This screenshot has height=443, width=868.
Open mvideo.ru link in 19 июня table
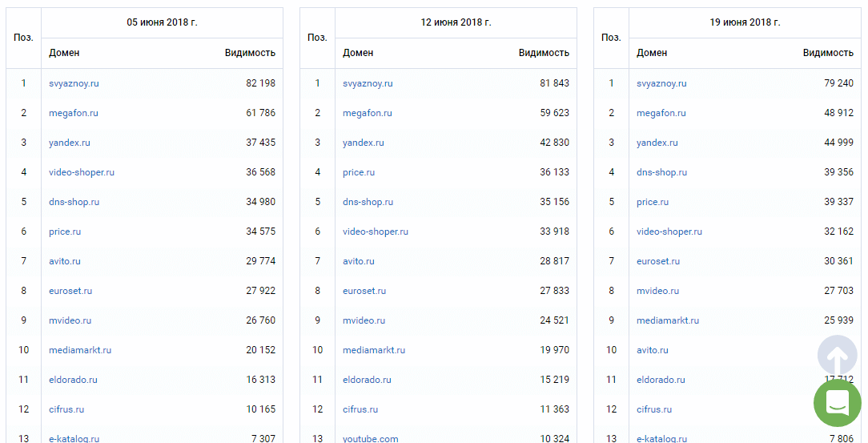657,291
